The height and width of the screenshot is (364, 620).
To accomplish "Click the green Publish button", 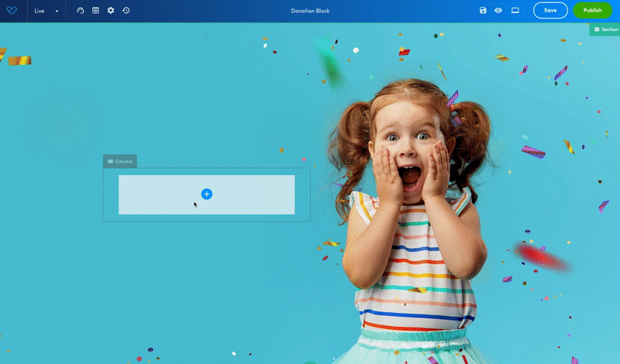I will [592, 11].
